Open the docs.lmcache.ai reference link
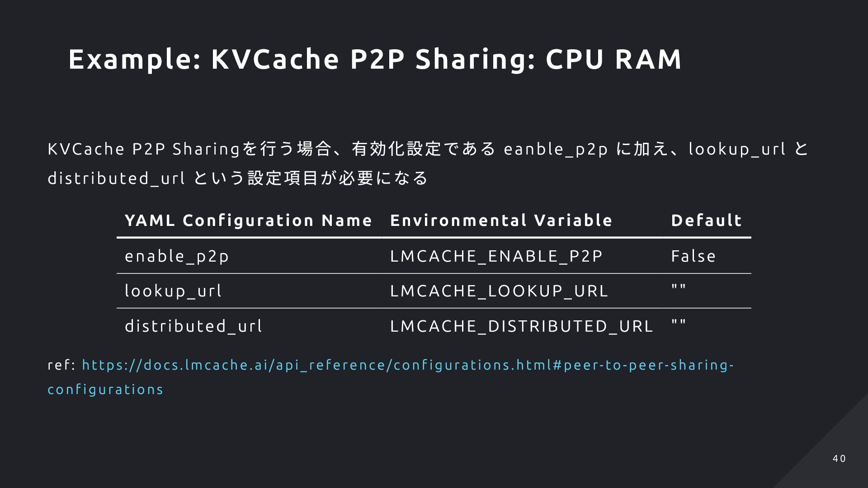This screenshot has width=868, height=488. click(408, 365)
